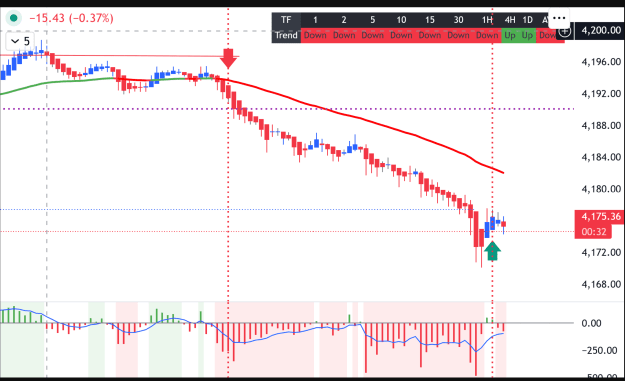The height and width of the screenshot is (381, 625).
Task: Click the 4,180.00 price axis label
Action: click(x=601, y=189)
